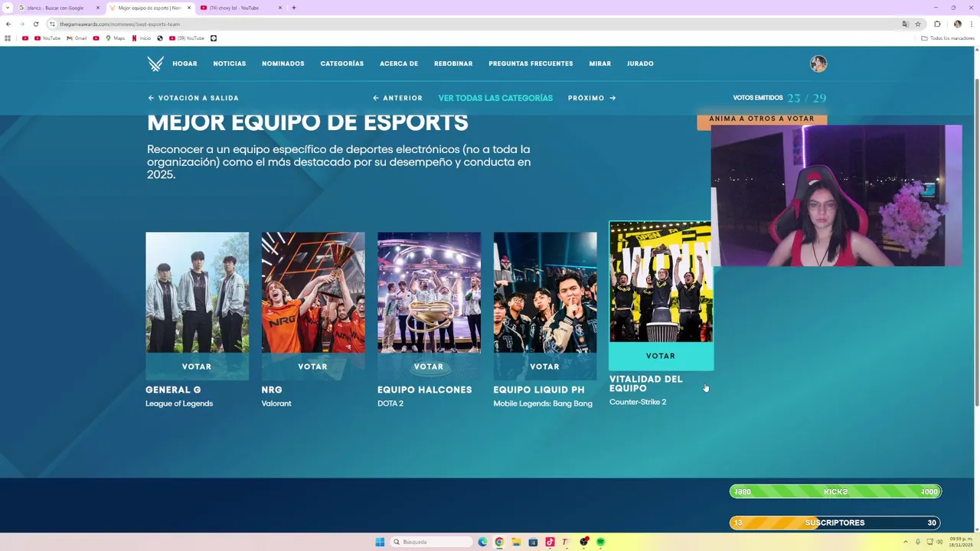Click the SUSCRIPTORES progress bar overlay
Viewport: 980px width, 551px height.
pos(835,523)
